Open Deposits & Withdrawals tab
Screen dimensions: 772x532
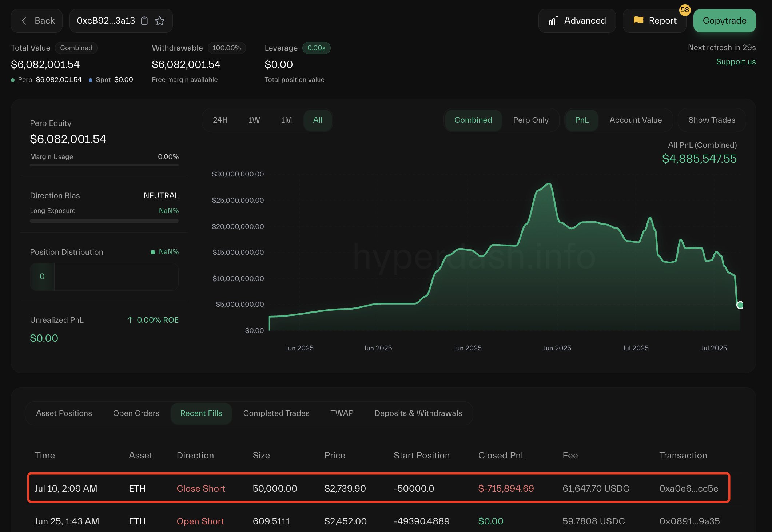418,413
